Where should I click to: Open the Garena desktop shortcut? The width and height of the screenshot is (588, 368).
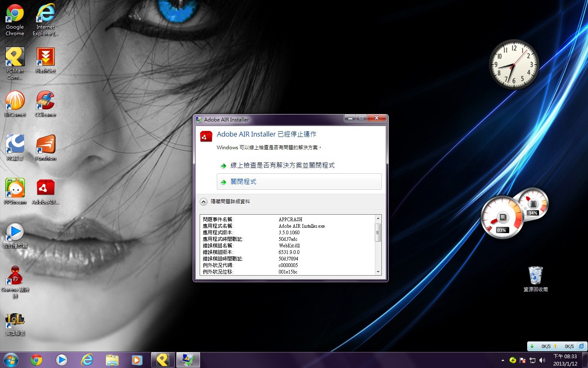[15, 276]
